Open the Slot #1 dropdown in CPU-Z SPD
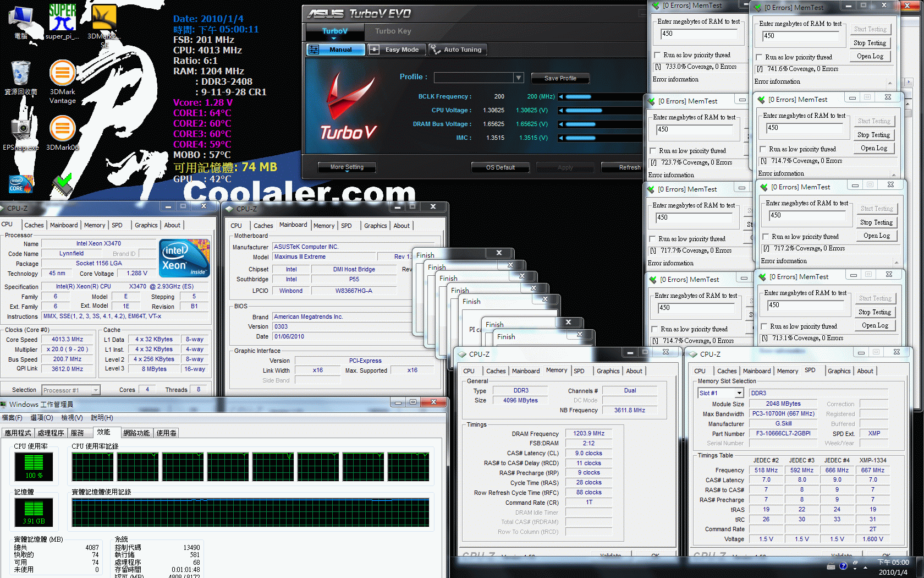The height and width of the screenshot is (578, 924). click(739, 393)
